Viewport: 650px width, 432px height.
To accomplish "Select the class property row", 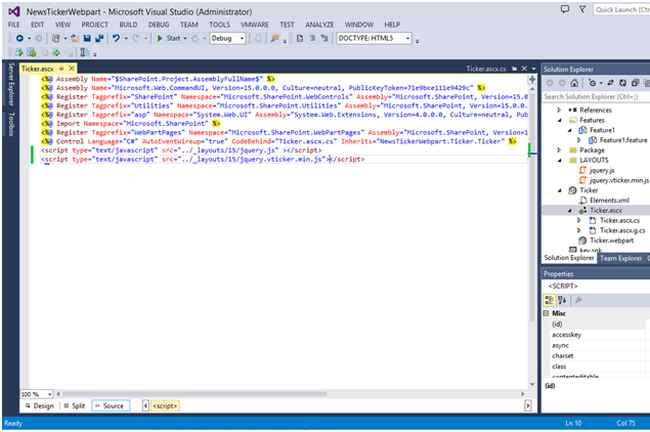I will click(596, 366).
